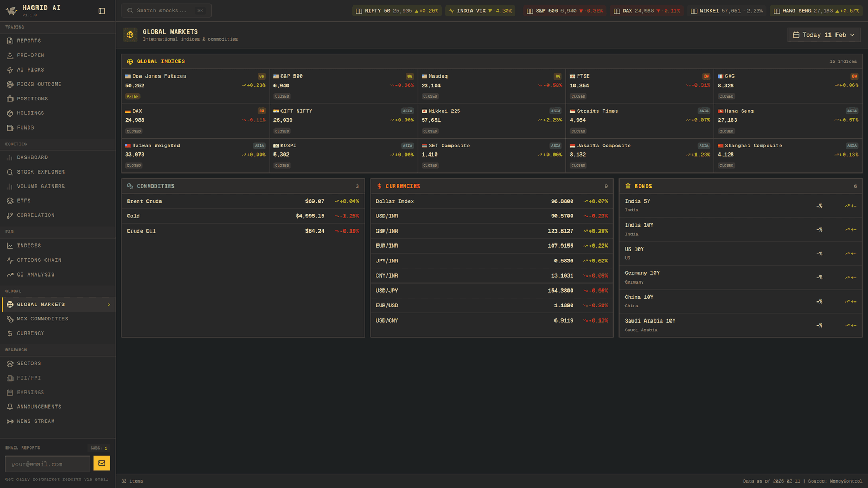868x488 pixels.
Task: Click the Picks Outcome target icon
Action: (x=10, y=84)
